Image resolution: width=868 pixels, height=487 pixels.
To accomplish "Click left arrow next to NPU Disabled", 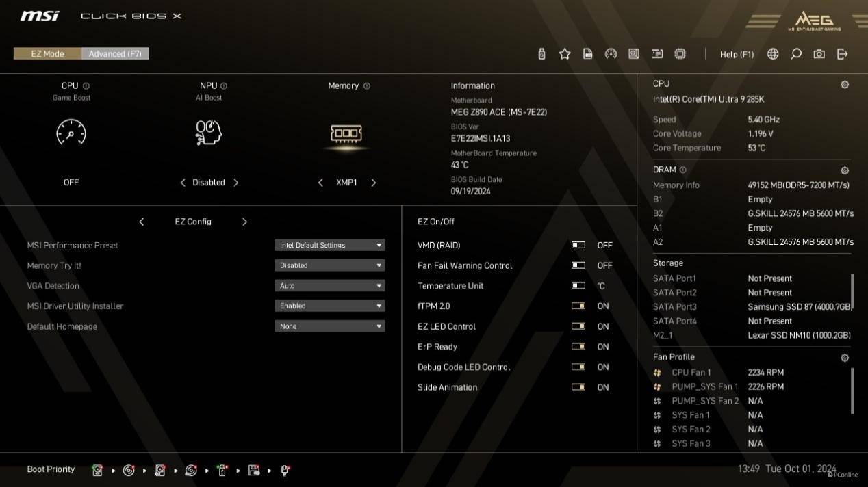I will [183, 183].
